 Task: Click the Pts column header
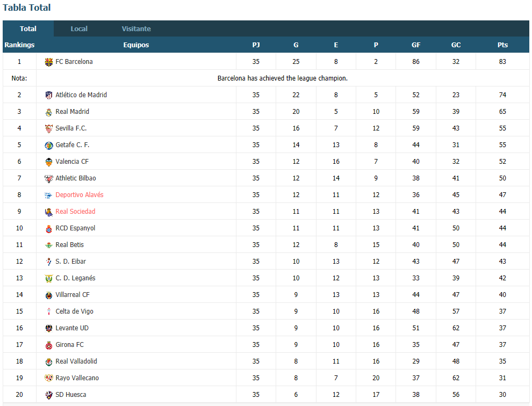click(x=502, y=45)
